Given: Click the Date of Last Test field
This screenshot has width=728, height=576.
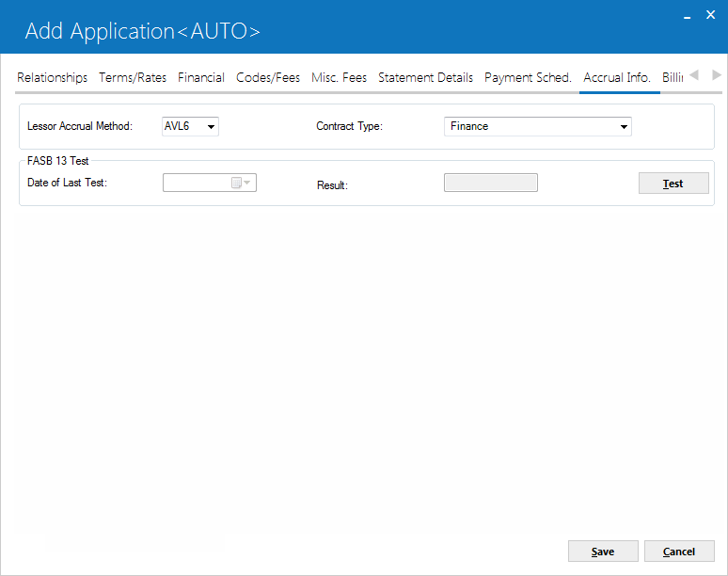Looking at the screenshot, I should (x=210, y=183).
